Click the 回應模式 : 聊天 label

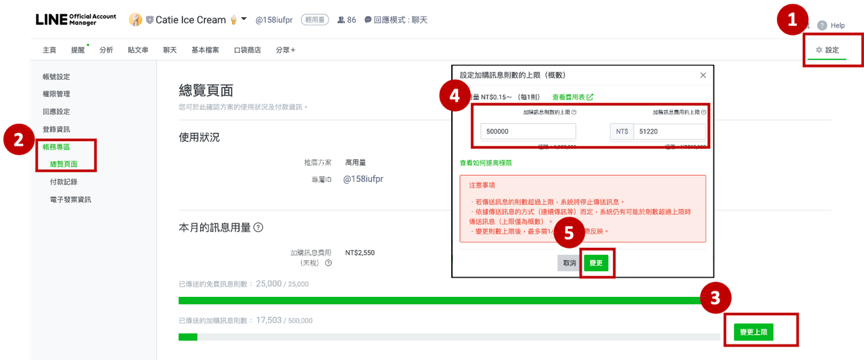(x=401, y=20)
